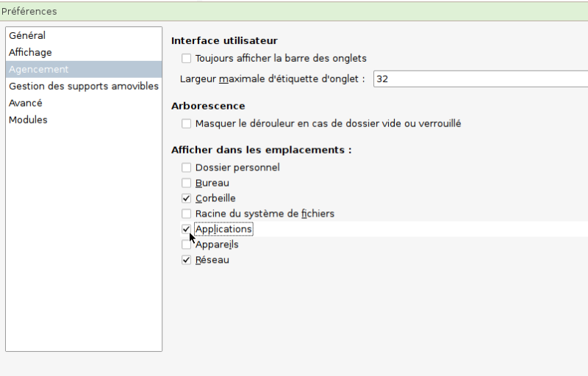The height and width of the screenshot is (376, 588).
Task: Tick Masquer le dérouleur checkbox
Action: tap(187, 123)
